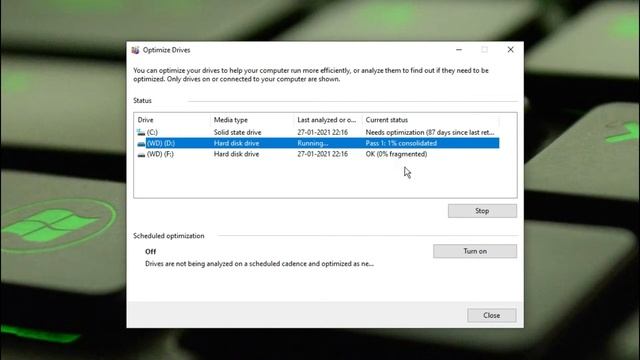Click the F drive last analyzed date
This screenshot has width=640, height=360.
point(322,154)
